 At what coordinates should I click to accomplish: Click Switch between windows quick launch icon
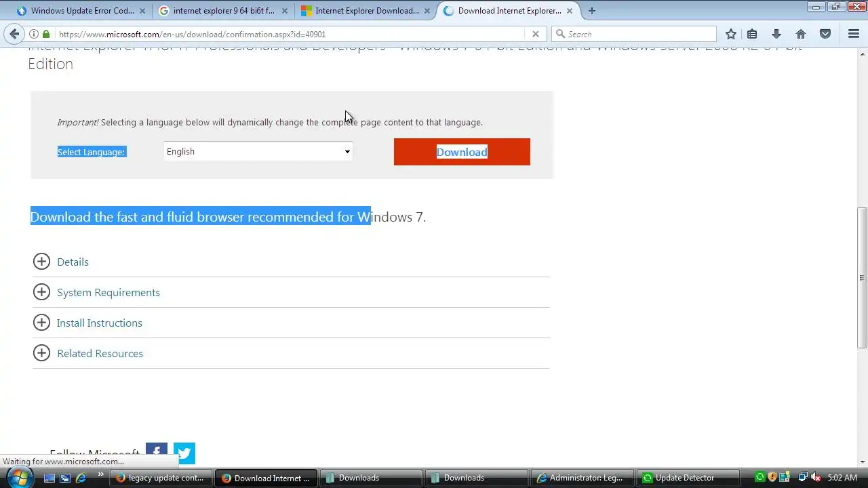pyautogui.click(x=65, y=478)
